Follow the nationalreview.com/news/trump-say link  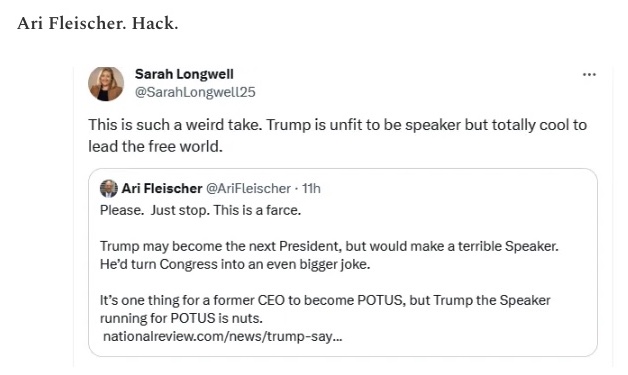click(223, 336)
